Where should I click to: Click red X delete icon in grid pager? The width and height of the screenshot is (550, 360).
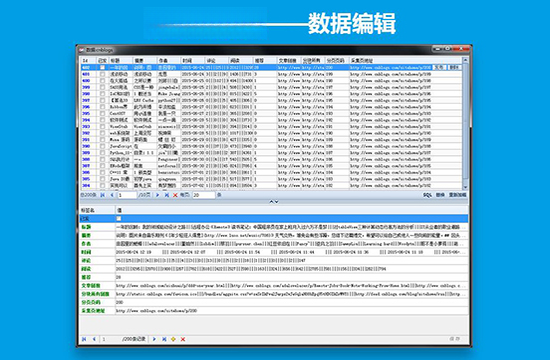175,195
